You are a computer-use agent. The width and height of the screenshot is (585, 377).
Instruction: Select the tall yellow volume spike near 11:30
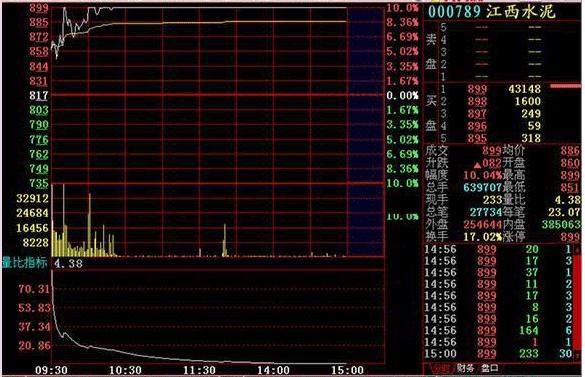coord(225,240)
